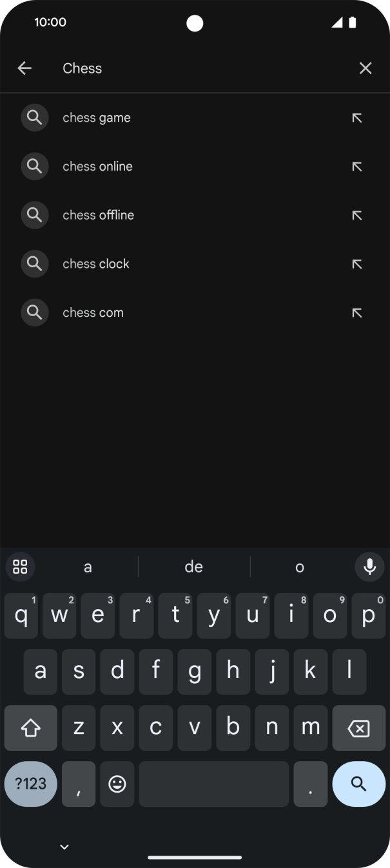Tap the navigation handle at screen bottom
The height and width of the screenshot is (868, 390).
pyautogui.click(x=195, y=856)
